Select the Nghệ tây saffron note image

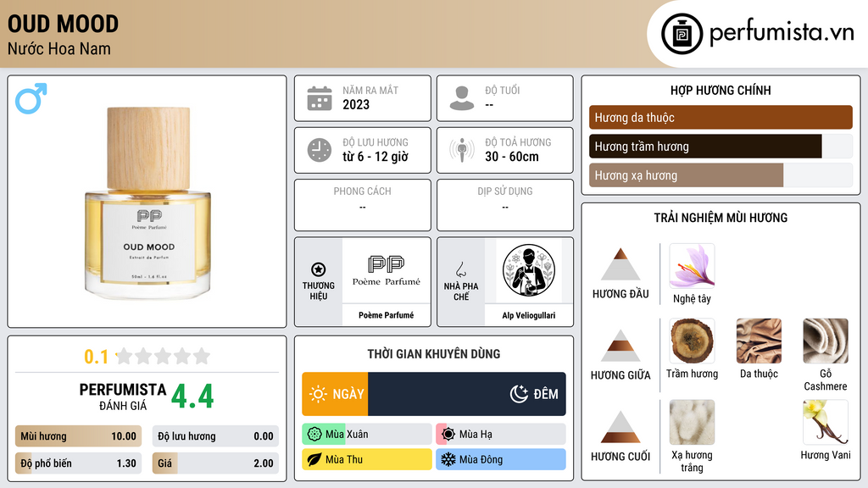(692, 266)
